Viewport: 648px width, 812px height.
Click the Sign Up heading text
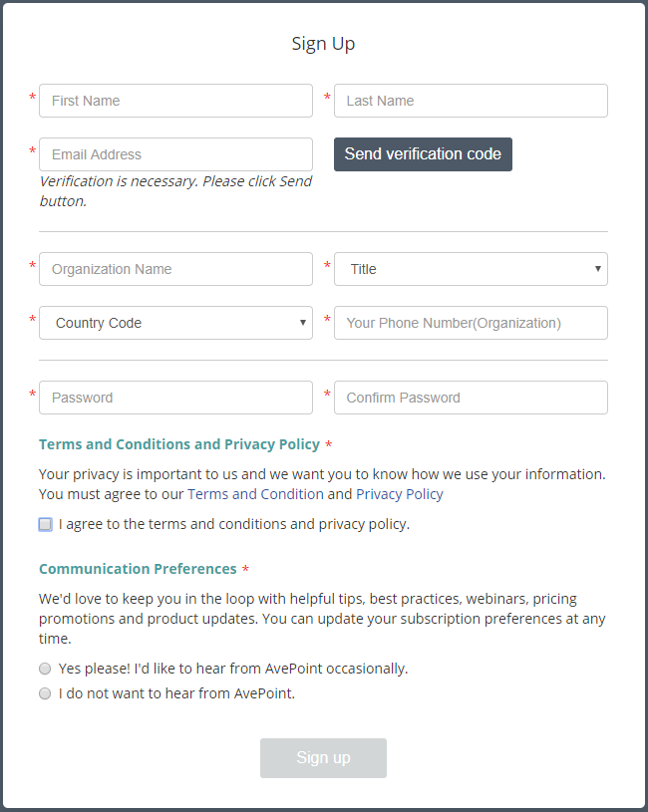pos(323,44)
